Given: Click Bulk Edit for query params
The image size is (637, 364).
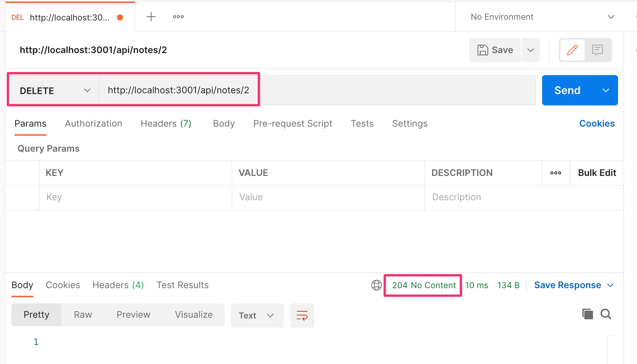Looking at the screenshot, I should tap(597, 173).
